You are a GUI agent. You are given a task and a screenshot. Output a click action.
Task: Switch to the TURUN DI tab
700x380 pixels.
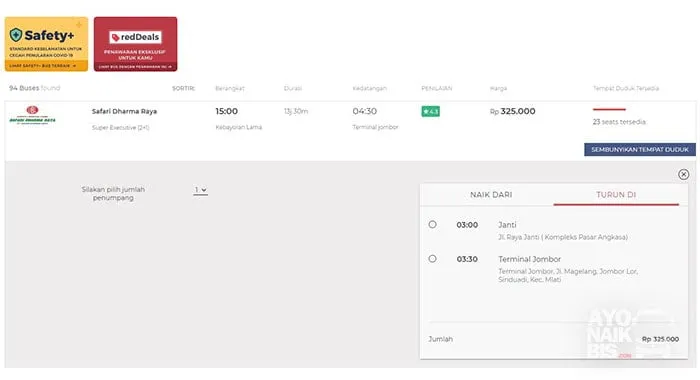point(616,195)
